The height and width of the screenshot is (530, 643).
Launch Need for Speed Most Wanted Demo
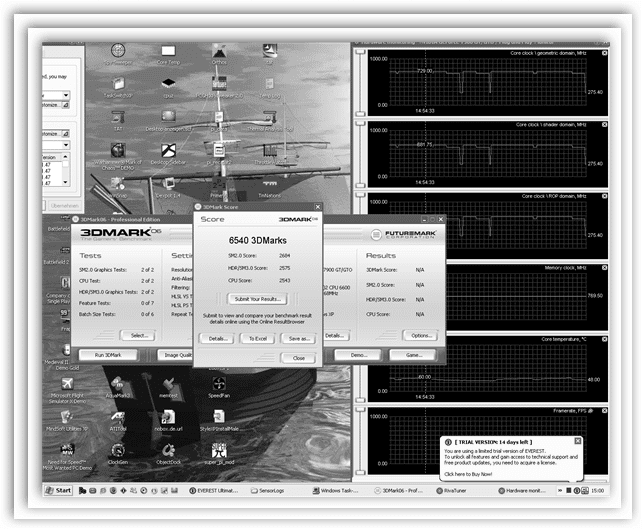(x=67, y=457)
